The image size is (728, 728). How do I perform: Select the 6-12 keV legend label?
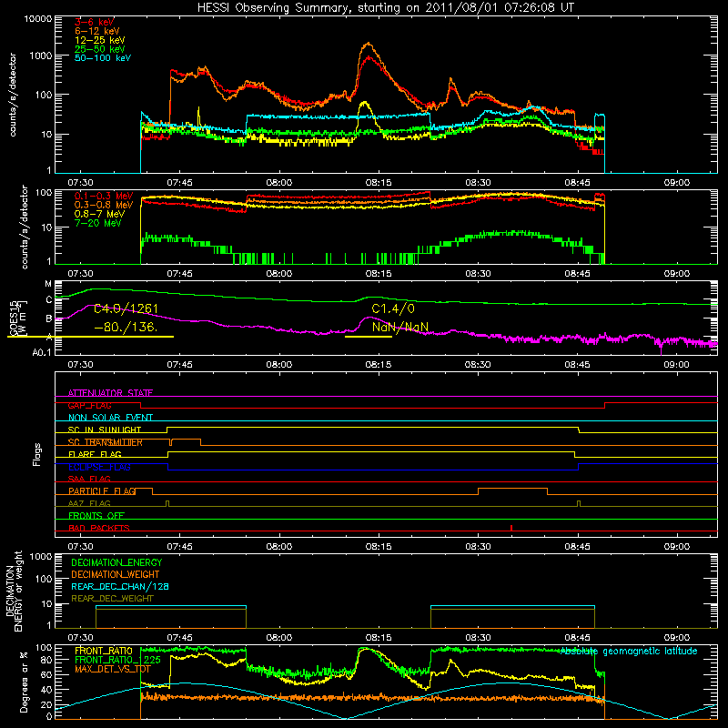tap(97, 31)
